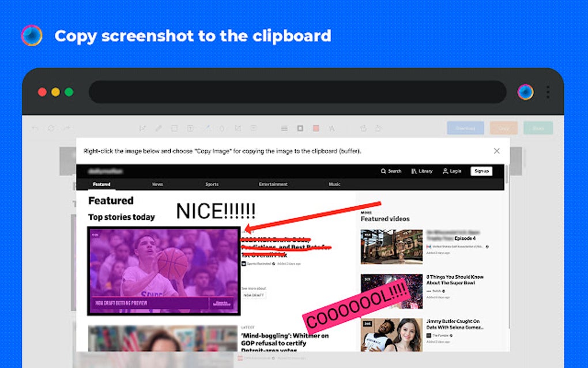588x368 pixels.
Task: Select the pencil drawing tool
Action: (158, 128)
